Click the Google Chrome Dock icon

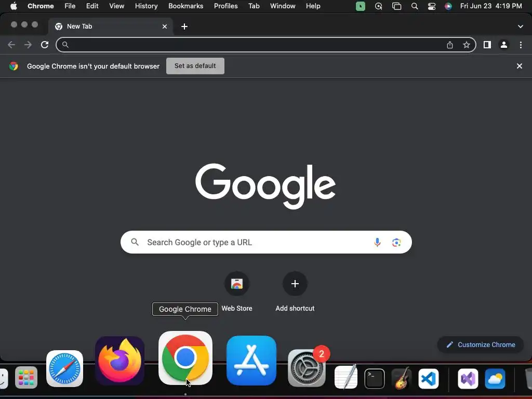(x=185, y=358)
